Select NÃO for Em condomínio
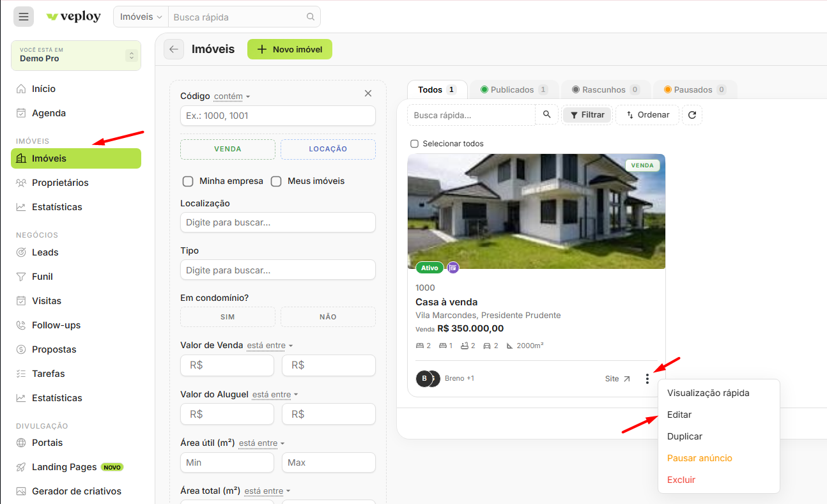Viewport: 827px width, 504px height. pyautogui.click(x=328, y=317)
